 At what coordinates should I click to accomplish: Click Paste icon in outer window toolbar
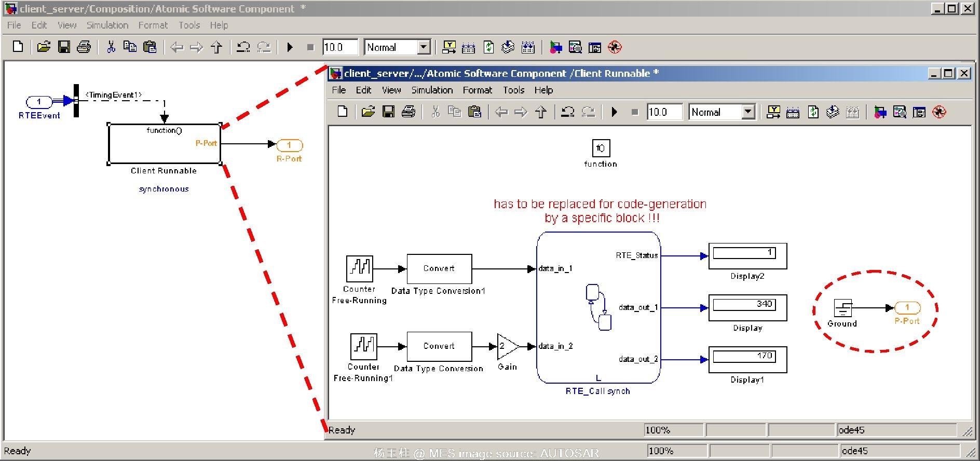pos(149,47)
